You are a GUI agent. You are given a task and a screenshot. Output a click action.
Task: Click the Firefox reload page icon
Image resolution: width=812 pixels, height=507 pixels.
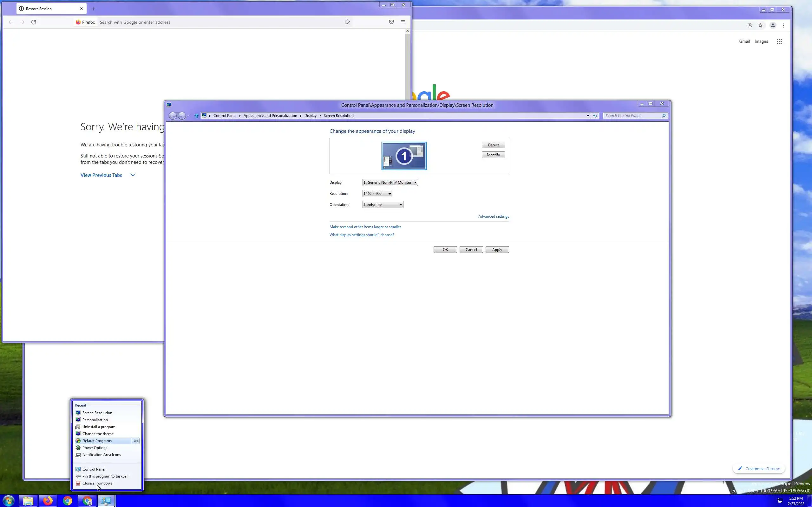[x=34, y=22]
